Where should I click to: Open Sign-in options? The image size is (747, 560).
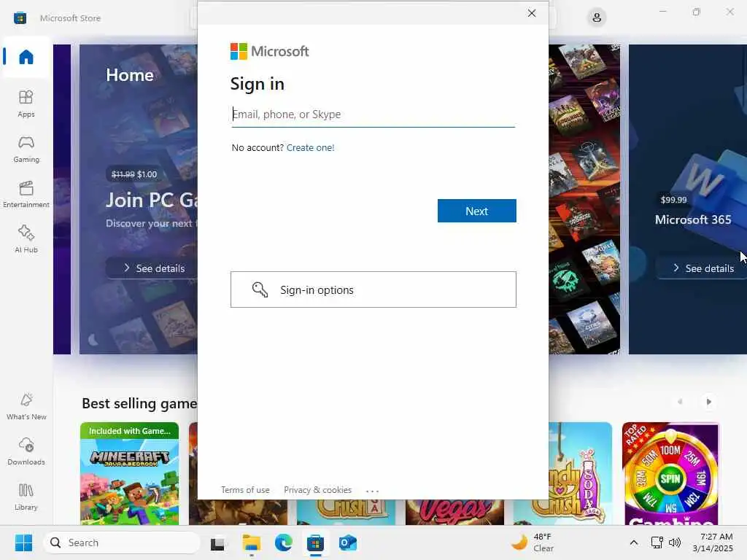[373, 289]
